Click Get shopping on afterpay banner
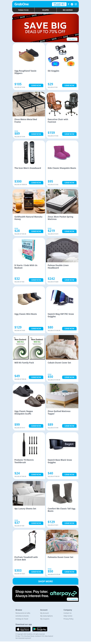Viewport: 91px width, 644px height. pos(72,599)
